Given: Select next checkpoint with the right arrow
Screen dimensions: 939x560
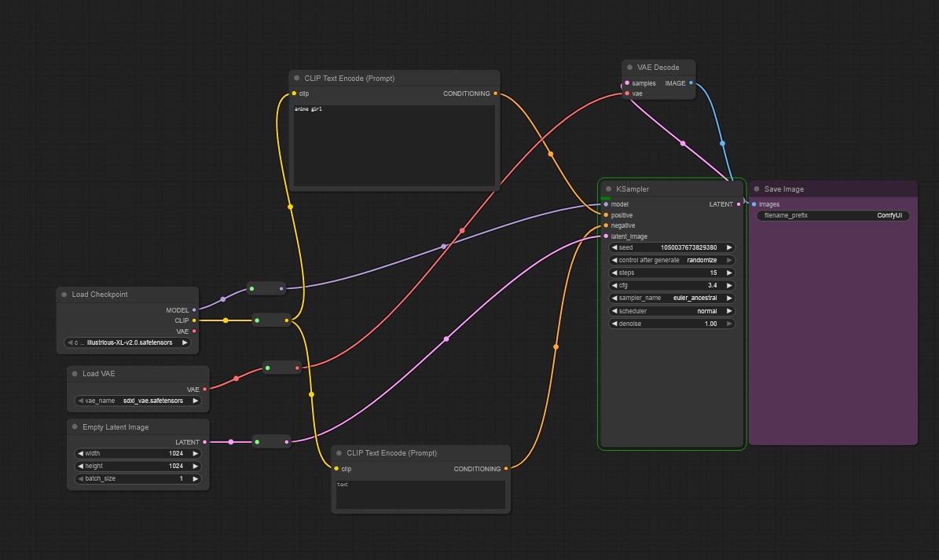Looking at the screenshot, I should pos(185,342).
